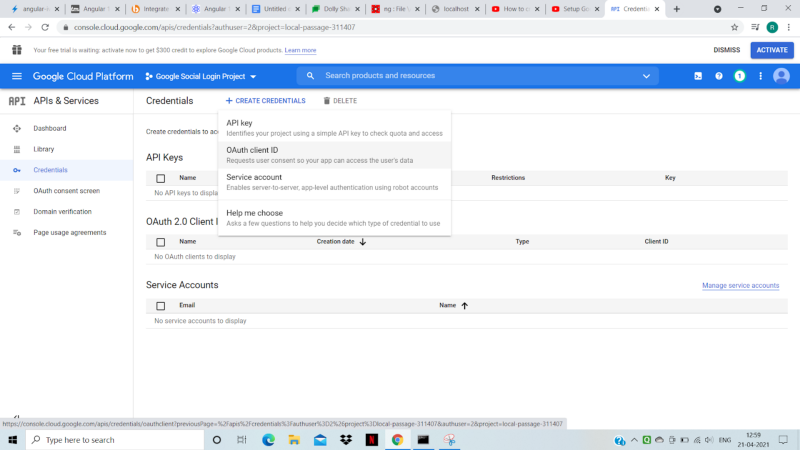Sort by Creation date arrow
The image size is (800, 450).
point(363,242)
